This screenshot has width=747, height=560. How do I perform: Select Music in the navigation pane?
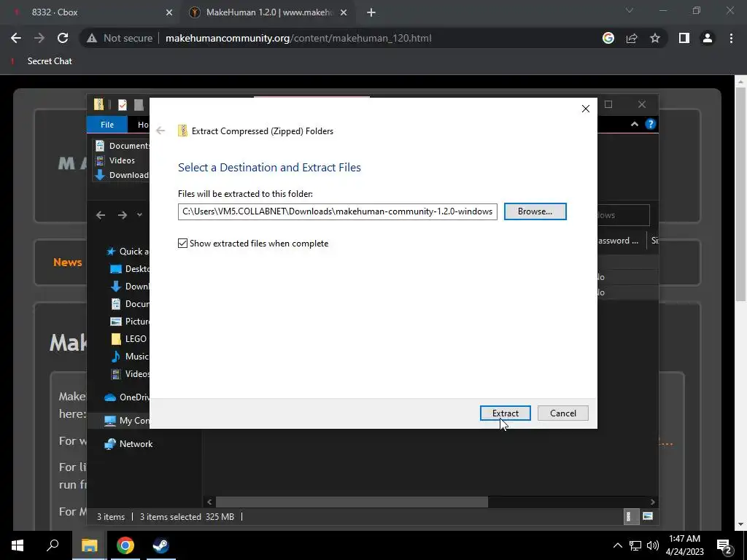tap(130, 356)
